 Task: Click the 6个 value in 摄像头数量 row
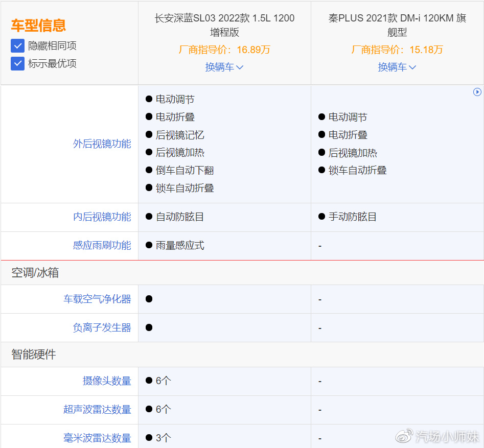[163, 381]
